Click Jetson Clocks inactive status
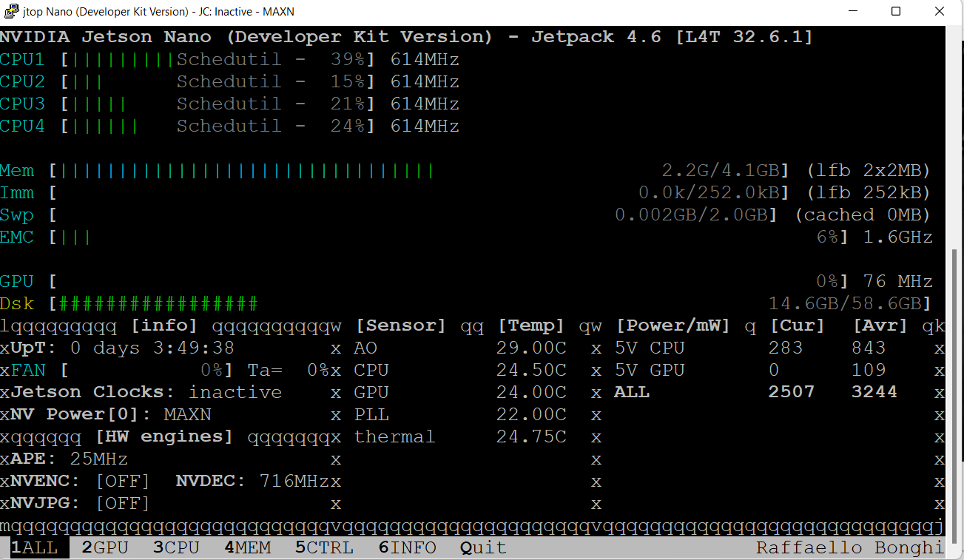Image resolution: width=964 pixels, height=560 pixels. coord(235,393)
